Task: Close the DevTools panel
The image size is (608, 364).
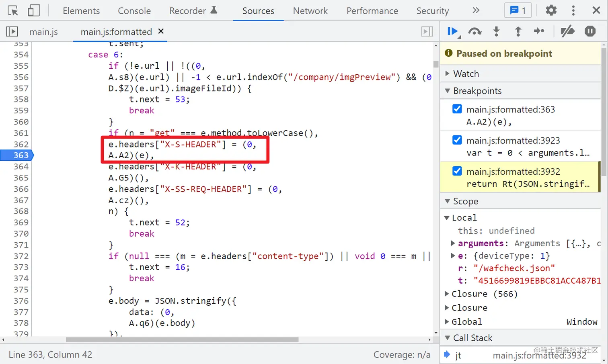Action: pyautogui.click(x=596, y=10)
